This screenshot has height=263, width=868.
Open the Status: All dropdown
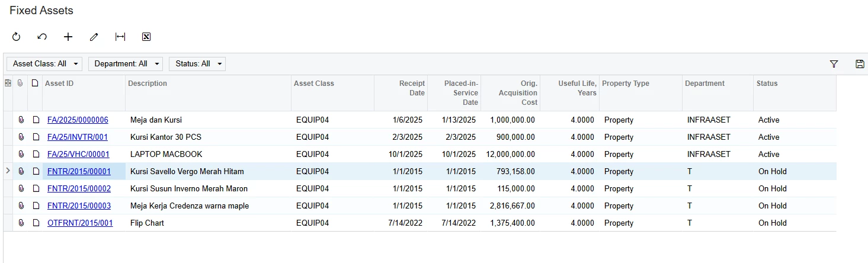[x=197, y=64]
